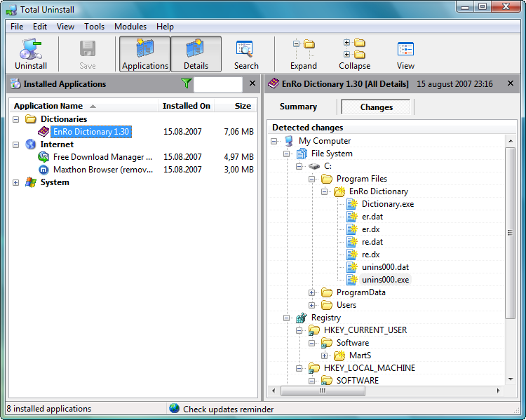
Task: Click the C: drive icon
Action: [314, 166]
